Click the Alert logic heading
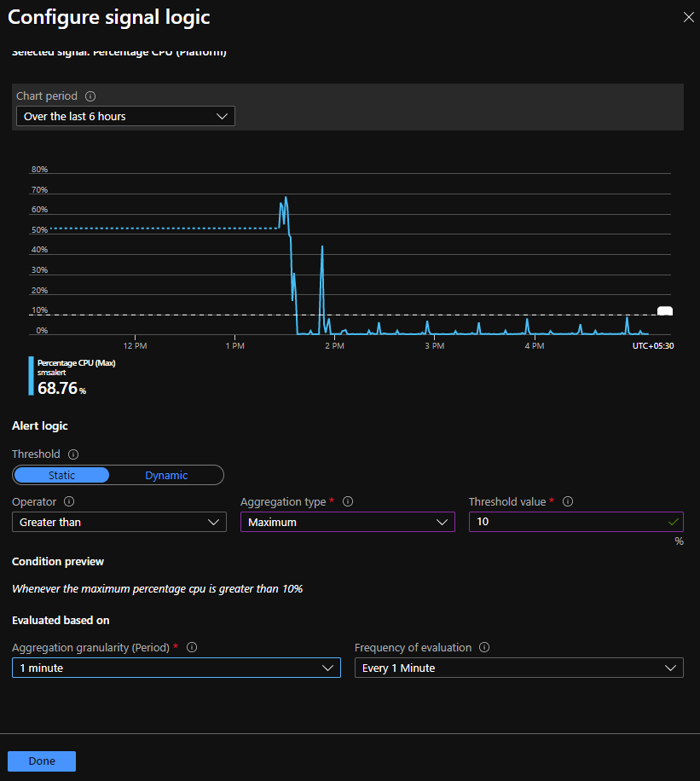 click(40, 425)
